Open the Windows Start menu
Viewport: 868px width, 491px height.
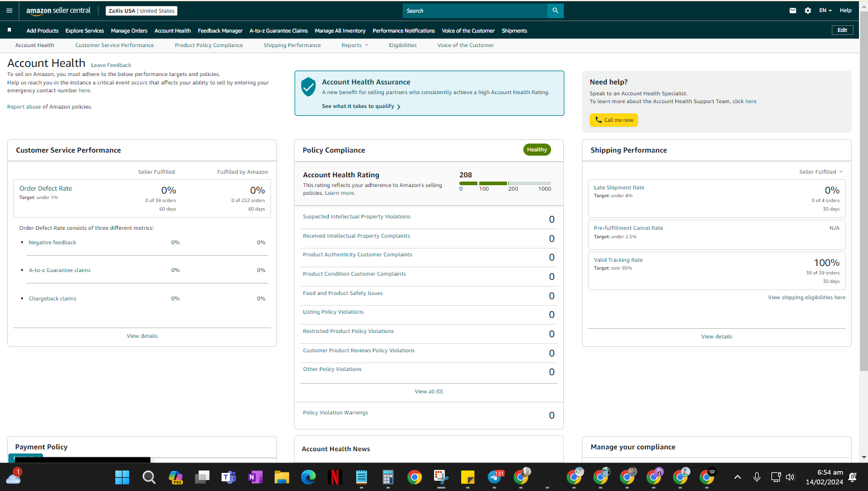coord(122,478)
